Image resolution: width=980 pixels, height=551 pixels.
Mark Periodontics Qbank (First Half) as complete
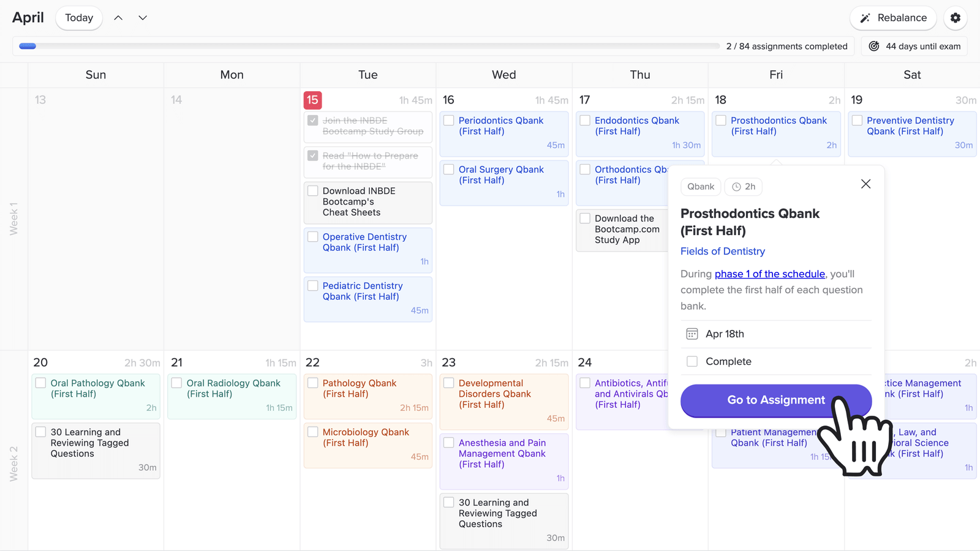point(449,121)
